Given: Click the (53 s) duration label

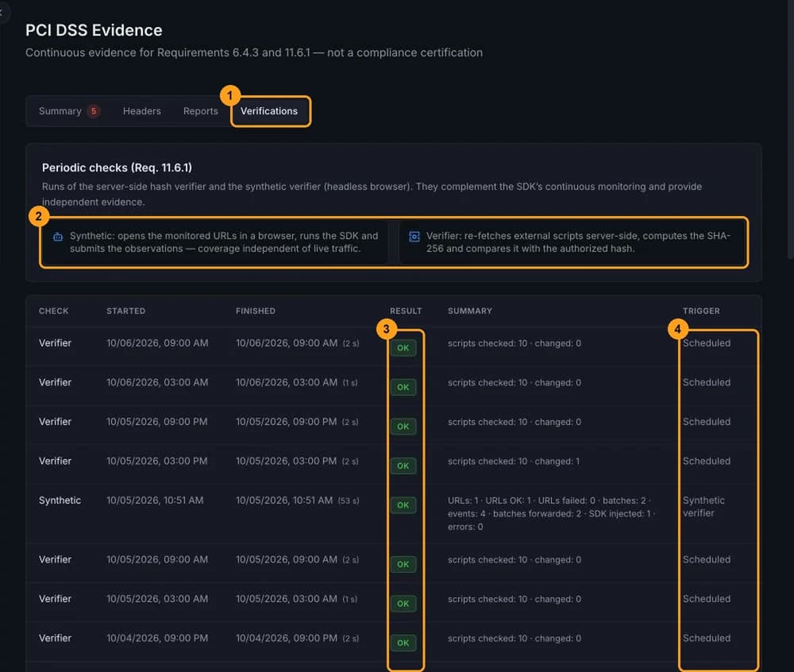Looking at the screenshot, I should (349, 501).
